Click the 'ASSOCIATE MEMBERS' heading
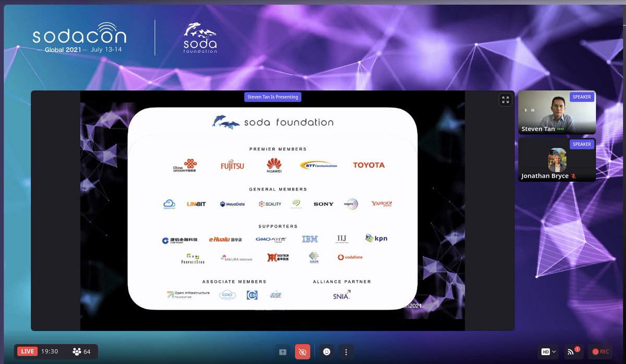Screen dimensions: 626x364 [234, 282]
